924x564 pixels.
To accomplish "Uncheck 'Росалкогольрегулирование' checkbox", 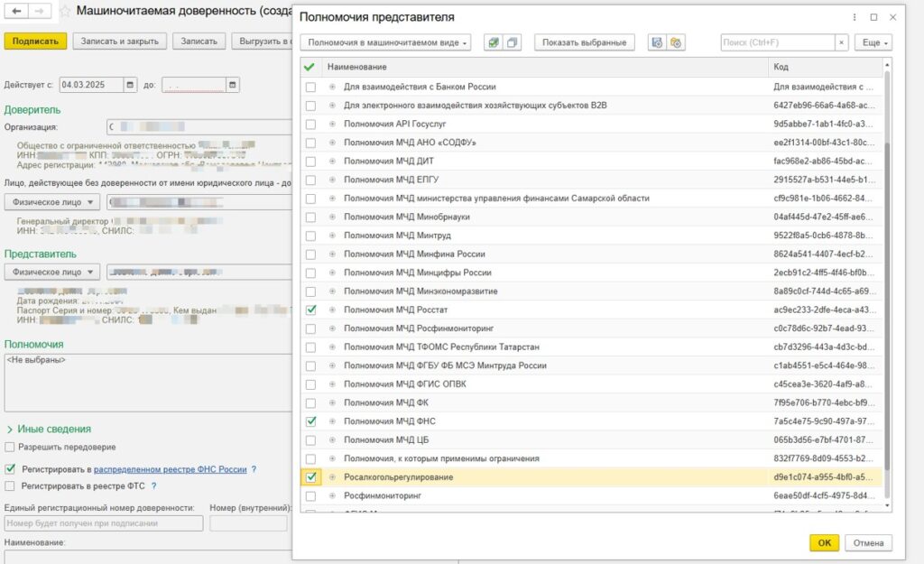I will (x=310, y=477).
